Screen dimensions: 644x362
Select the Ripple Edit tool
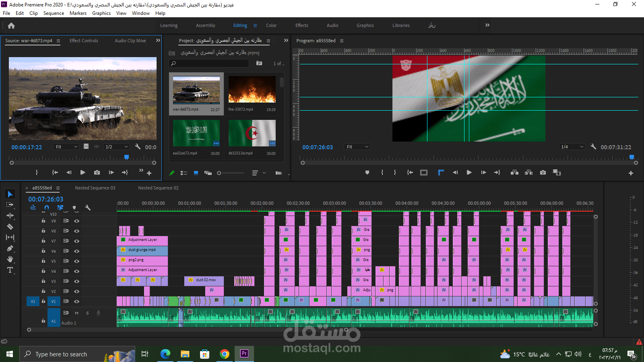(10, 216)
